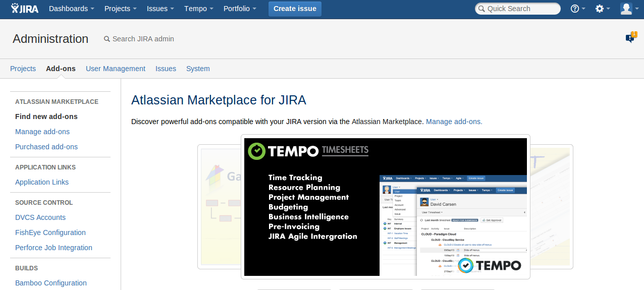This screenshot has width=644, height=290.
Task: Switch to the System admin tab
Action: click(198, 69)
